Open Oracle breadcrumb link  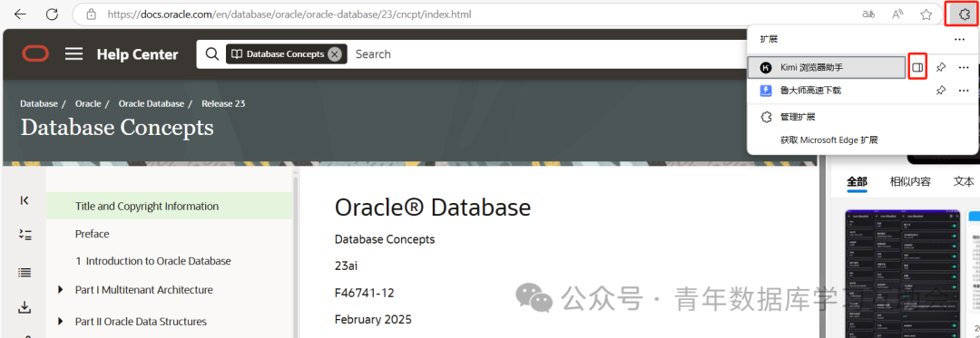coord(88,103)
